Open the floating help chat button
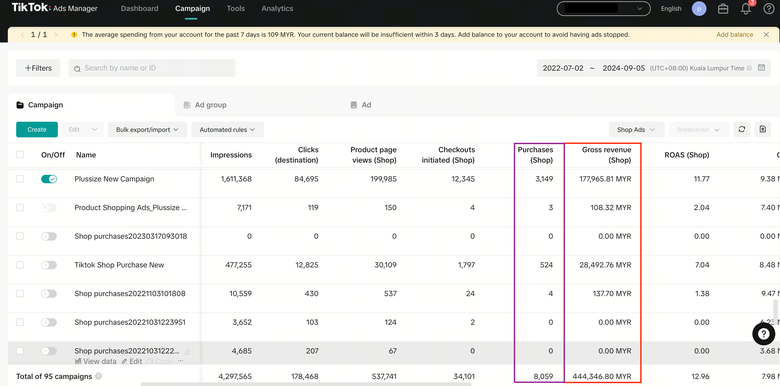This screenshot has width=780, height=386. 763,334
